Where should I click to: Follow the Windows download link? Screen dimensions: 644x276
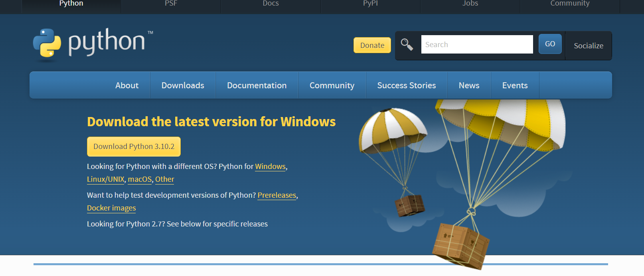click(x=271, y=167)
